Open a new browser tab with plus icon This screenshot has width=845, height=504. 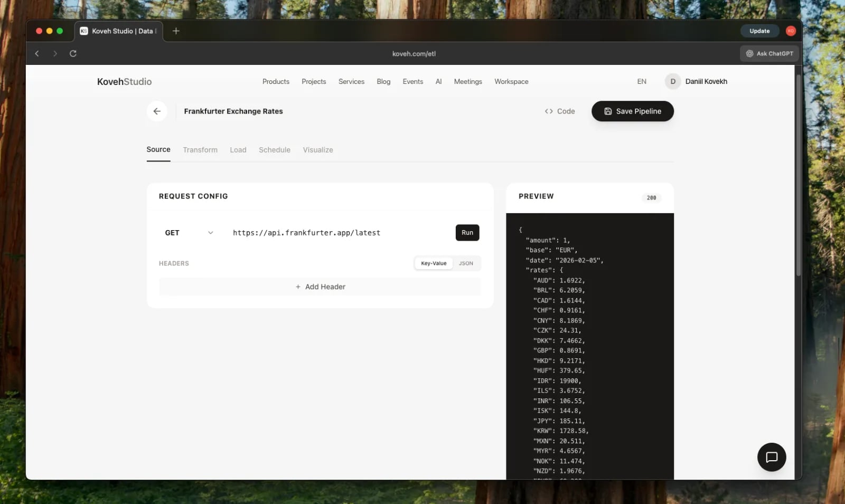[x=176, y=31]
